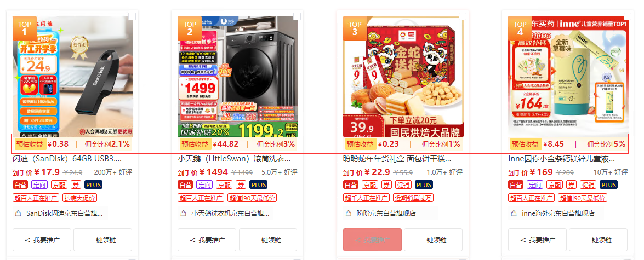644x260 pixels.
Task: Click the 抄底大促价 tag on SanDisk card
Action: tap(79, 198)
